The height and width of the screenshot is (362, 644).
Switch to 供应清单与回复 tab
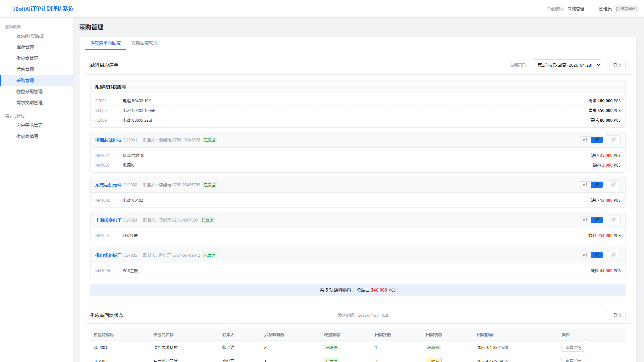coord(105,43)
